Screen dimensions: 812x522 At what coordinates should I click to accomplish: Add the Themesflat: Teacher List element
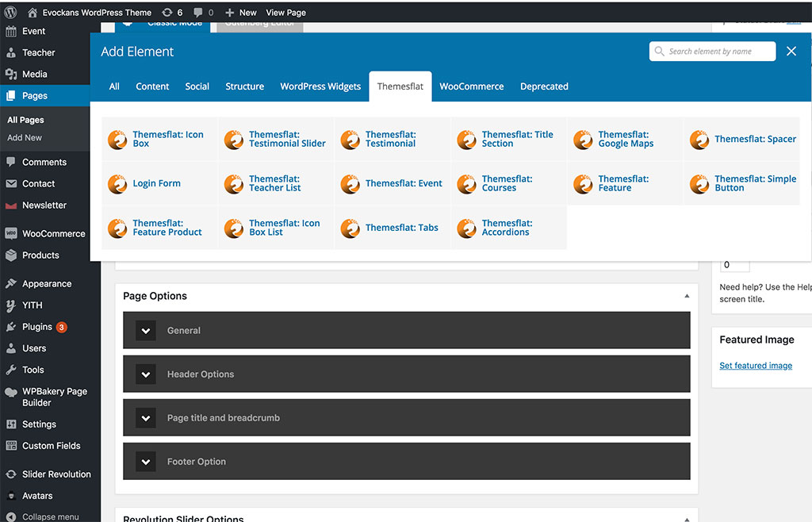(x=276, y=183)
